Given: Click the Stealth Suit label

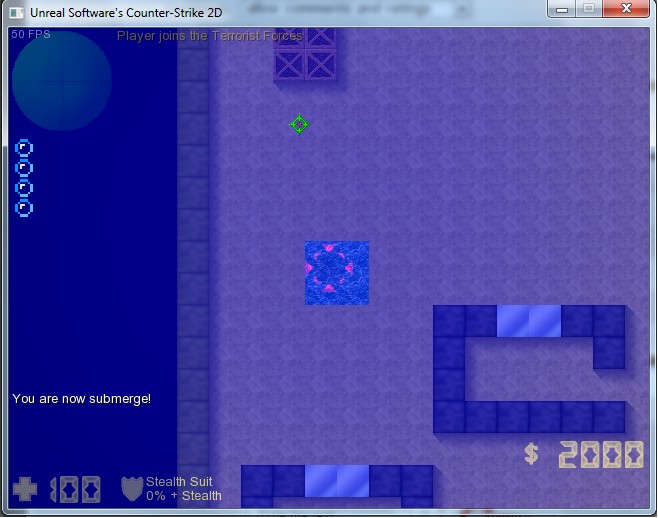Looking at the screenshot, I should 179,481.
